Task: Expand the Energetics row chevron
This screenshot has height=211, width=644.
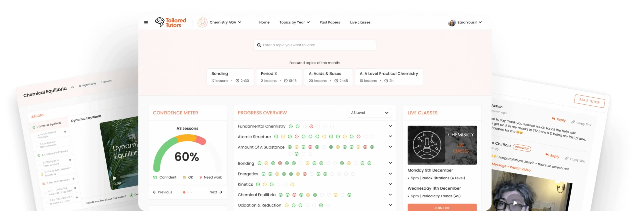Action: pos(390,174)
